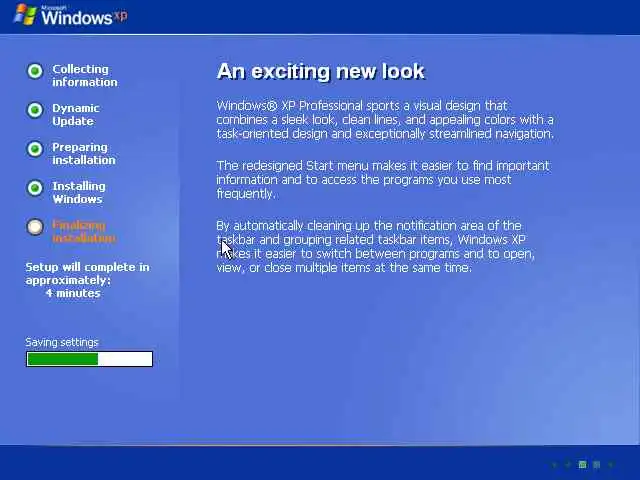
Task: Click the green bullet beside Preparing installation
Action: click(35, 149)
